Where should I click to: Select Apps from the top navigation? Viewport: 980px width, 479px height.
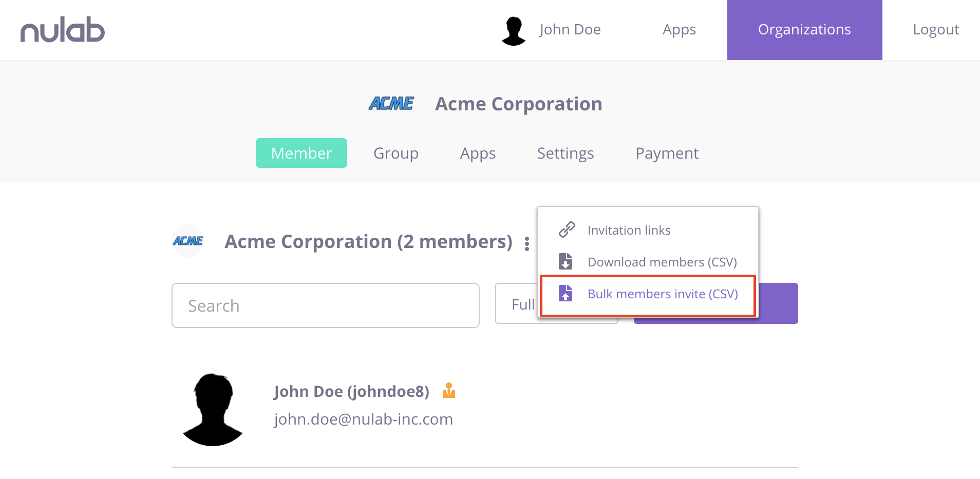pos(679,29)
